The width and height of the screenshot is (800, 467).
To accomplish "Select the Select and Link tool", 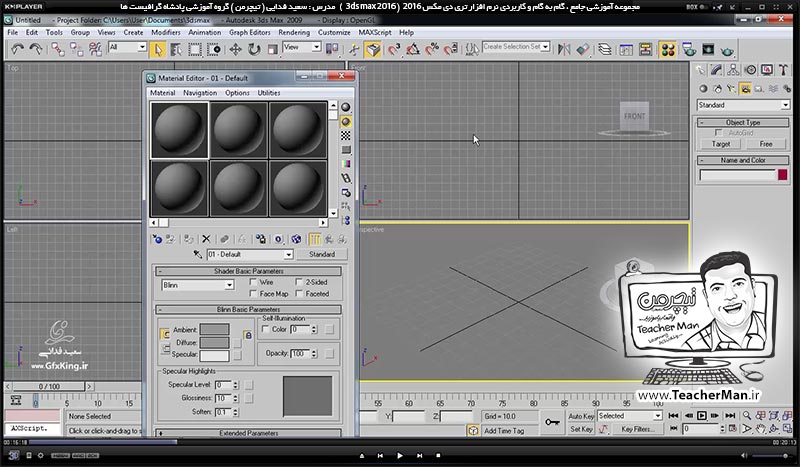I will point(58,49).
